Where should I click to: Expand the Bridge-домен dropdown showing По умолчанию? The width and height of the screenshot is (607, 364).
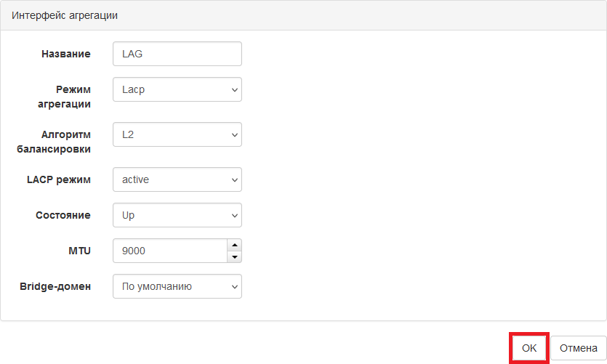(177, 286)
